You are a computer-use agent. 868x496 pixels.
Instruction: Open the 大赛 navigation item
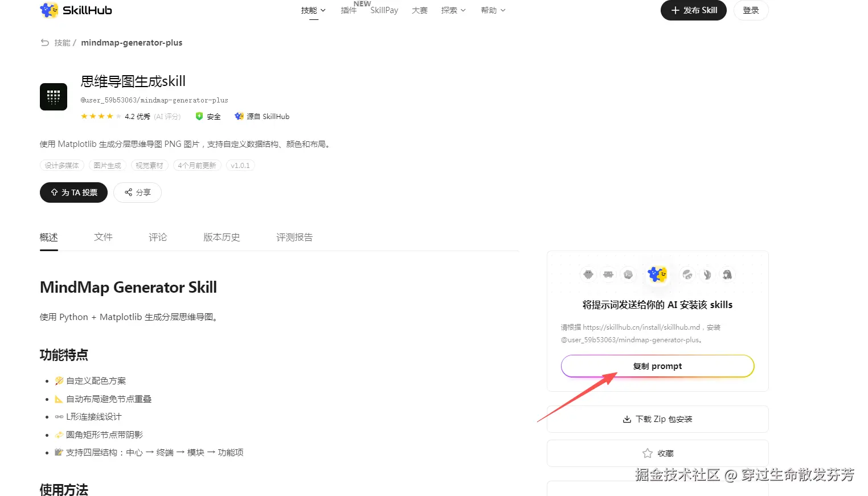point(420,10)
